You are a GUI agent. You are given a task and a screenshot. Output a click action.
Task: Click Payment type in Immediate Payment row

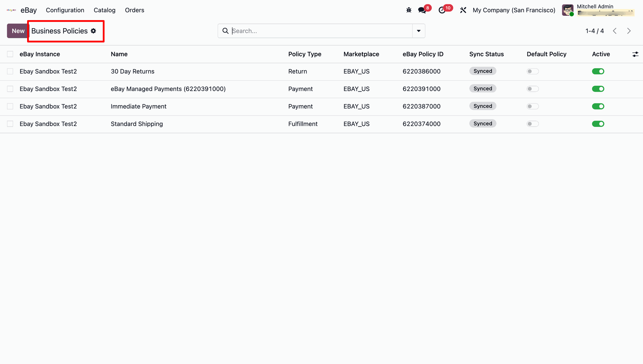click(x=300, y=106)
